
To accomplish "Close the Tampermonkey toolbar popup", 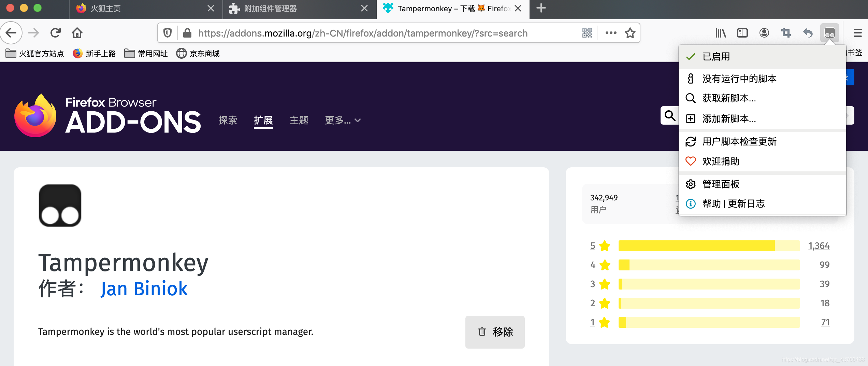I will [830, 33].
